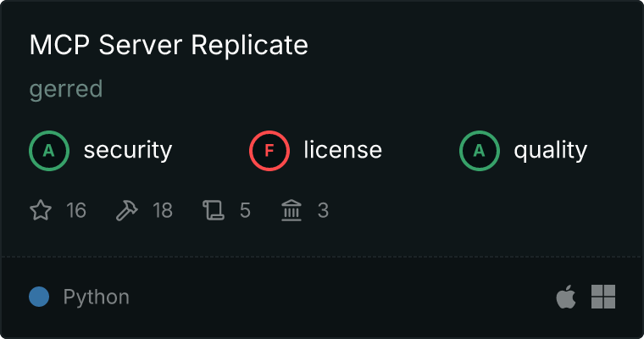Viewport: 644px width, 339px height.
Task: Click the scroll document icon
Action: pyautogui.click(x=214, y=210)
